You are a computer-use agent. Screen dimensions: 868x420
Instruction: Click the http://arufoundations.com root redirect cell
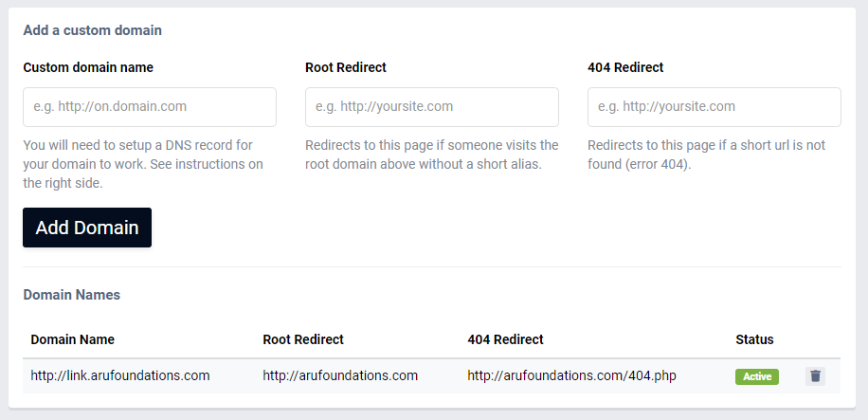340,375
